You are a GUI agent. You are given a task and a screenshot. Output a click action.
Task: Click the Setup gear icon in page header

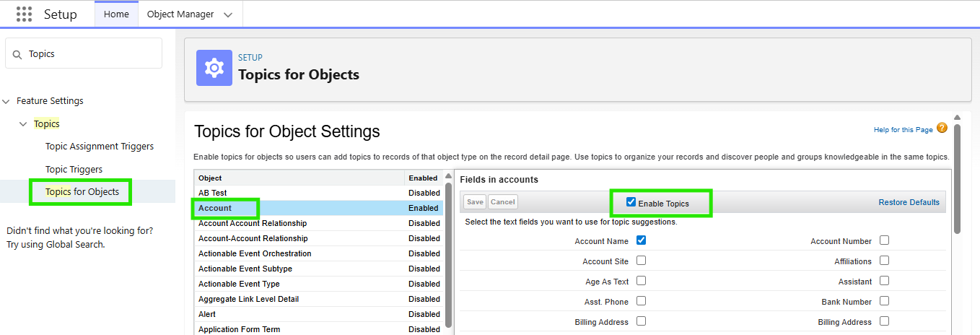pyautogui.click(x=214, y=68)
